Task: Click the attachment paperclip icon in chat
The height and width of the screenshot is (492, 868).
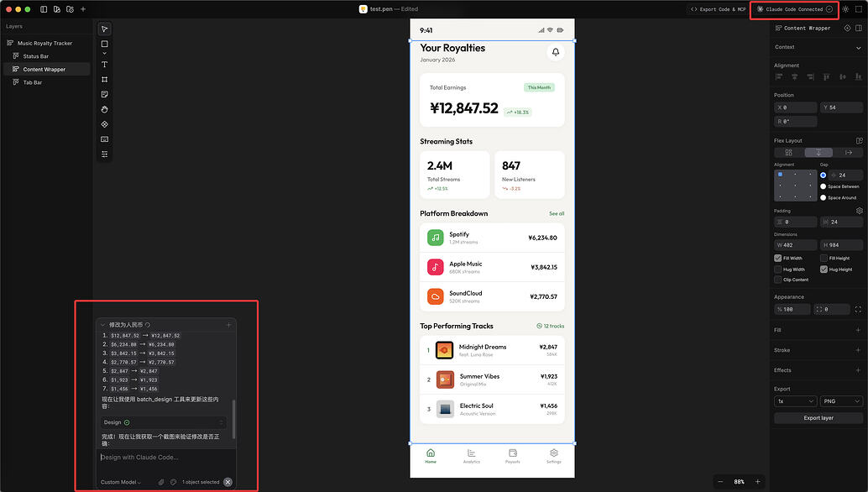Action: click(161, 482)
